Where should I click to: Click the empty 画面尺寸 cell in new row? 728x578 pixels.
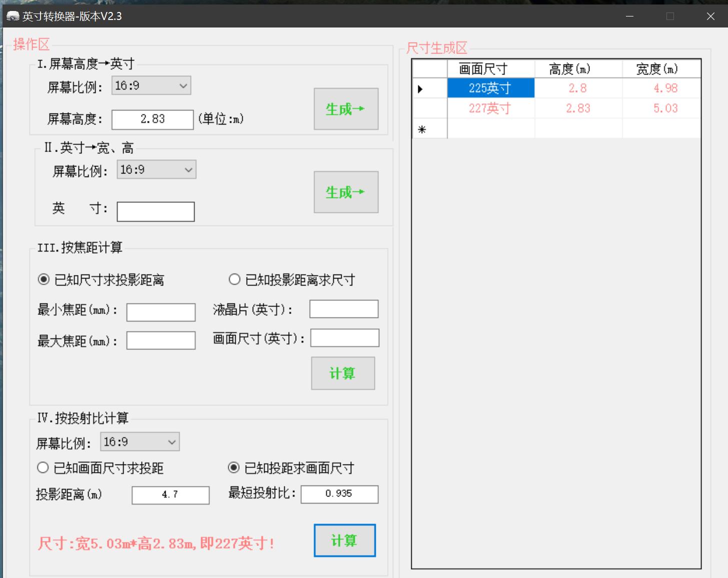click(x=491, y=128)
